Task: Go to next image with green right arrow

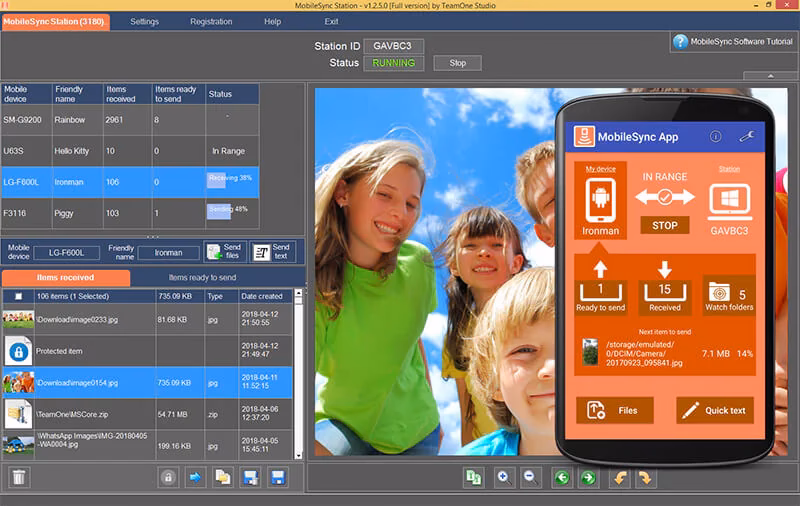Action: click(588, 478)
